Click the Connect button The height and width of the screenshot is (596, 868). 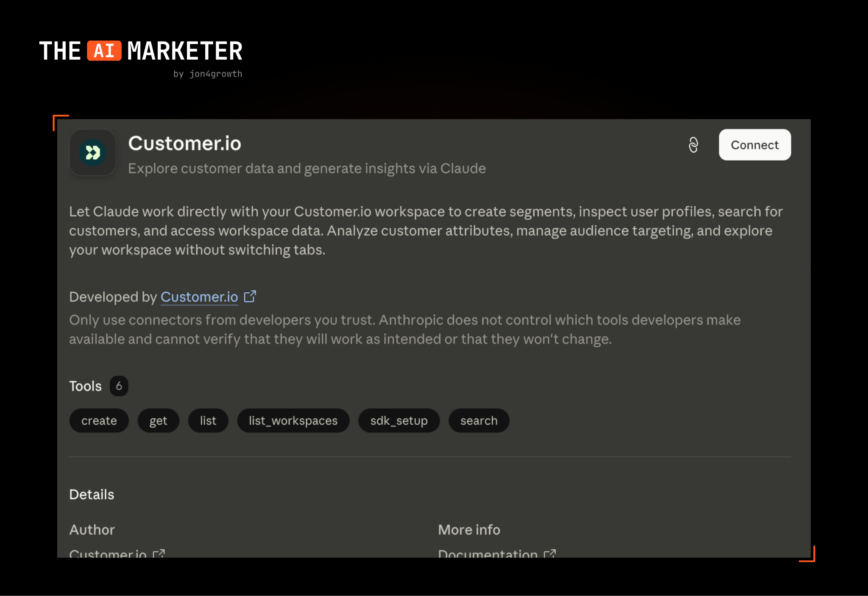tap(754, 145)
